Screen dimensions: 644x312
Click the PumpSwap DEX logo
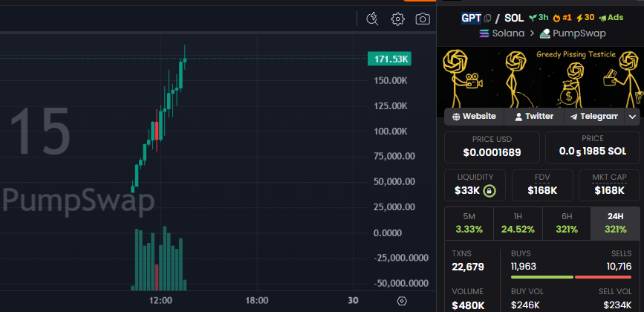(545, 33)
